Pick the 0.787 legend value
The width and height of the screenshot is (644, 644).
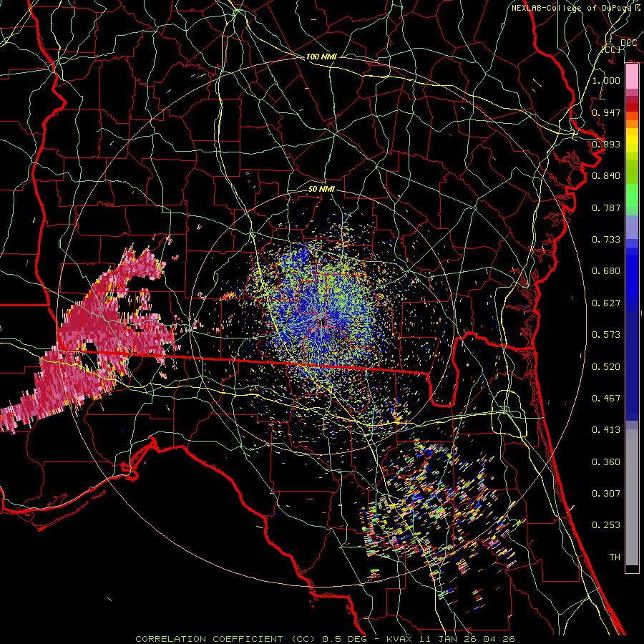[606, 208]
